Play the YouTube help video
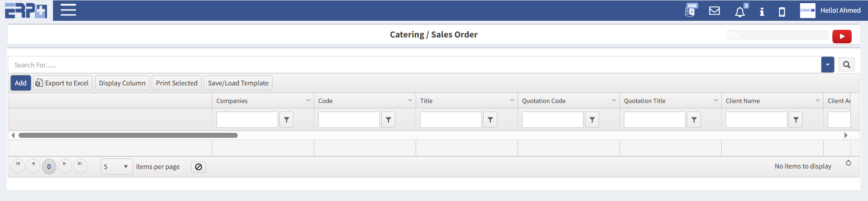Image resolution: width=868 pixels, height=201 pixels. pyautogui.click(x=842, y=37)
